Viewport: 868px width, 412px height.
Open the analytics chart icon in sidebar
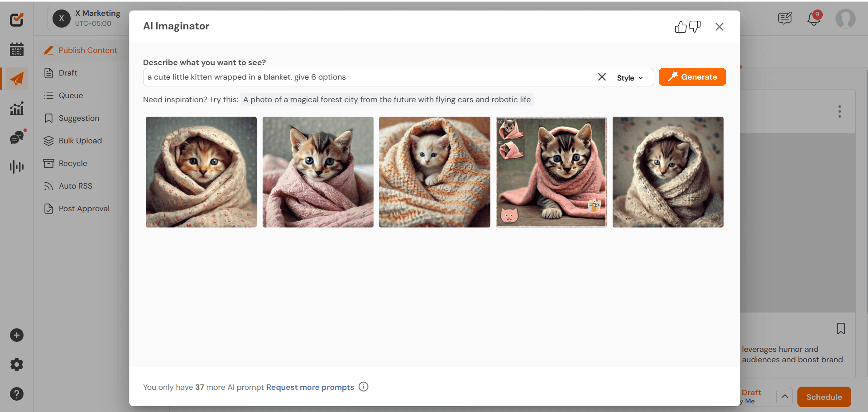(x=17, y=109)
